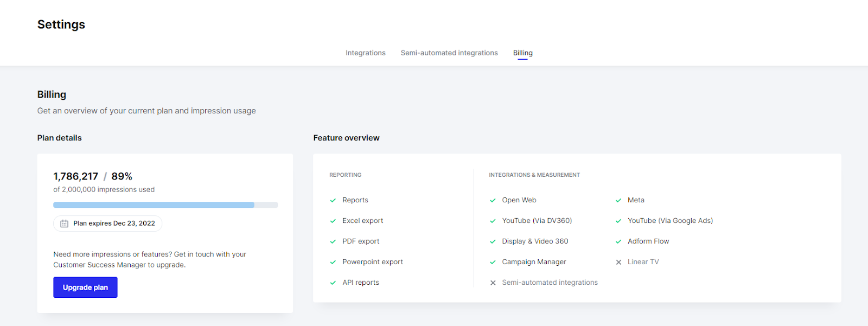Click the checkmark icon next to Excel export
The height and width of the screenshot is (326, 868).
pyautogui.click(x=333, y=221)
